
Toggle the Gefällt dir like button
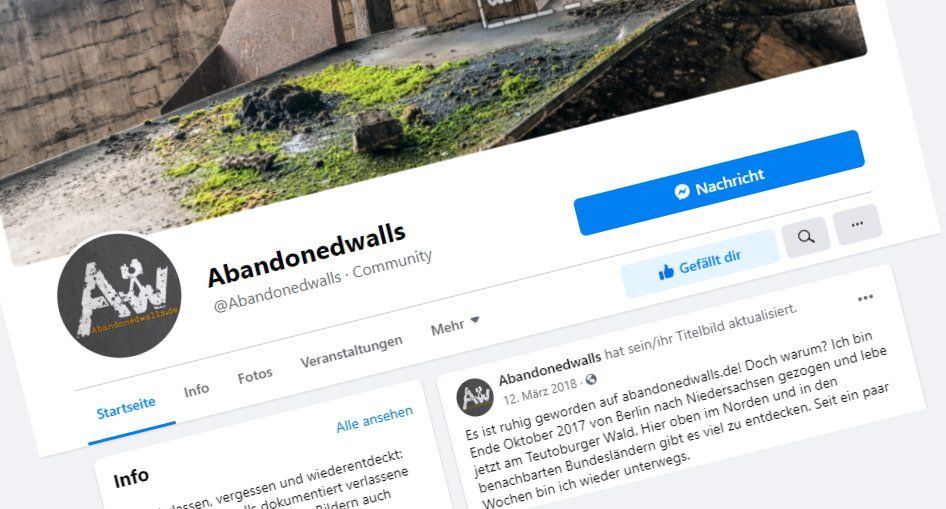pos(700,264)
